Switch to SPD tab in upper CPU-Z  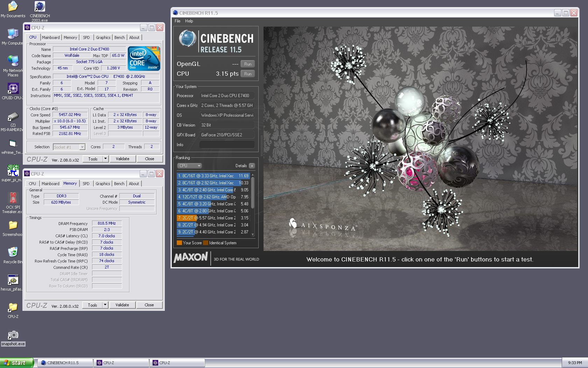coord(86,38)
